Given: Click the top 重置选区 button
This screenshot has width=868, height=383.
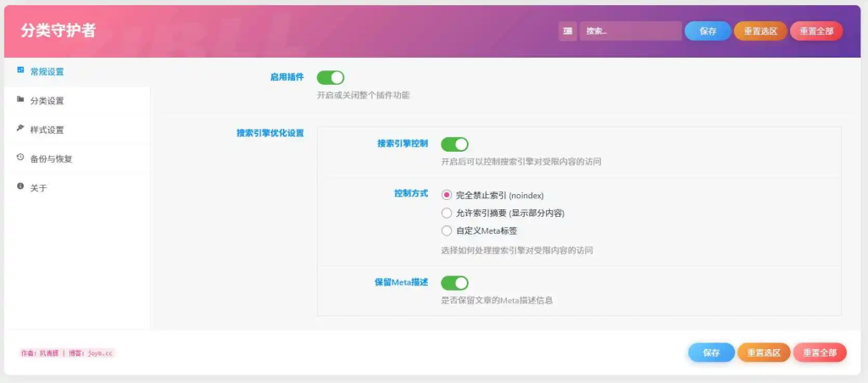Looking at the screenshot, I should [x=760, y=31].
